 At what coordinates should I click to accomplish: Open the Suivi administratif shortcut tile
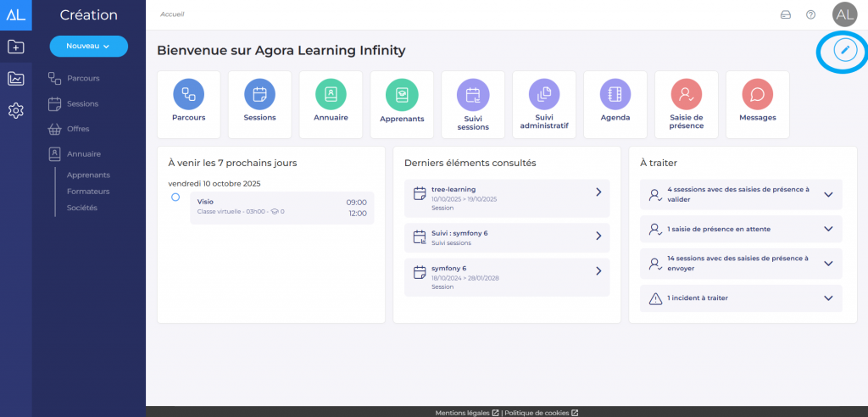click(544, 103)
